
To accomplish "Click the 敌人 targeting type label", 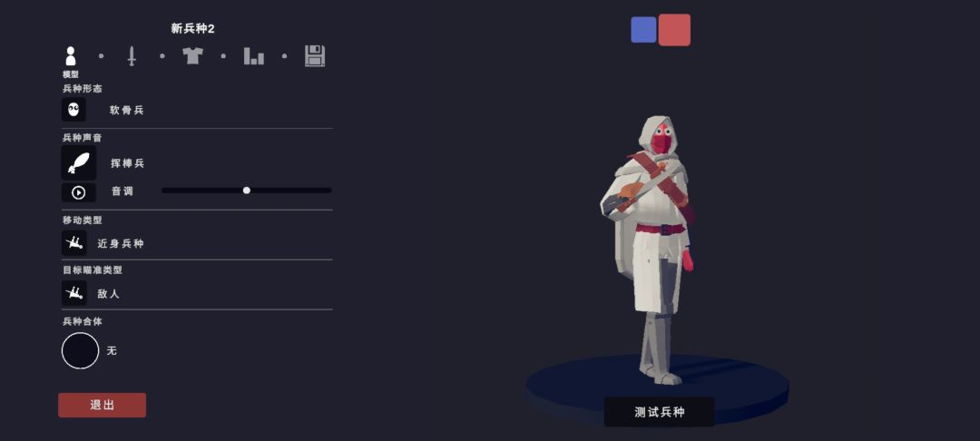I will click(x=108, y=294).
